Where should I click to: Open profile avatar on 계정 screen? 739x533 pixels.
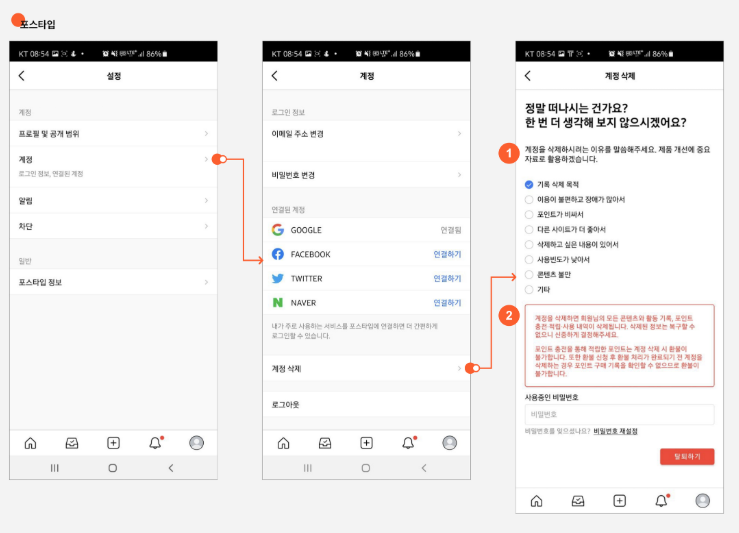coord(450,443)
